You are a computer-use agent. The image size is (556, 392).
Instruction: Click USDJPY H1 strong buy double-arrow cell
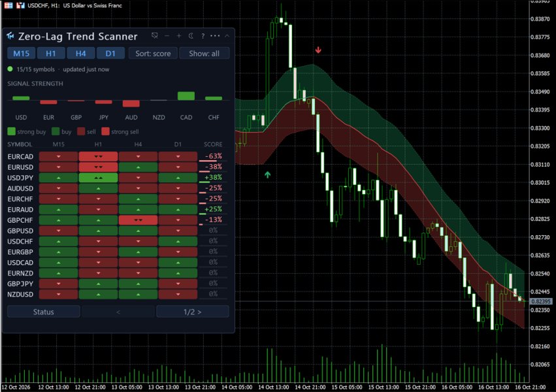point(98,178)
